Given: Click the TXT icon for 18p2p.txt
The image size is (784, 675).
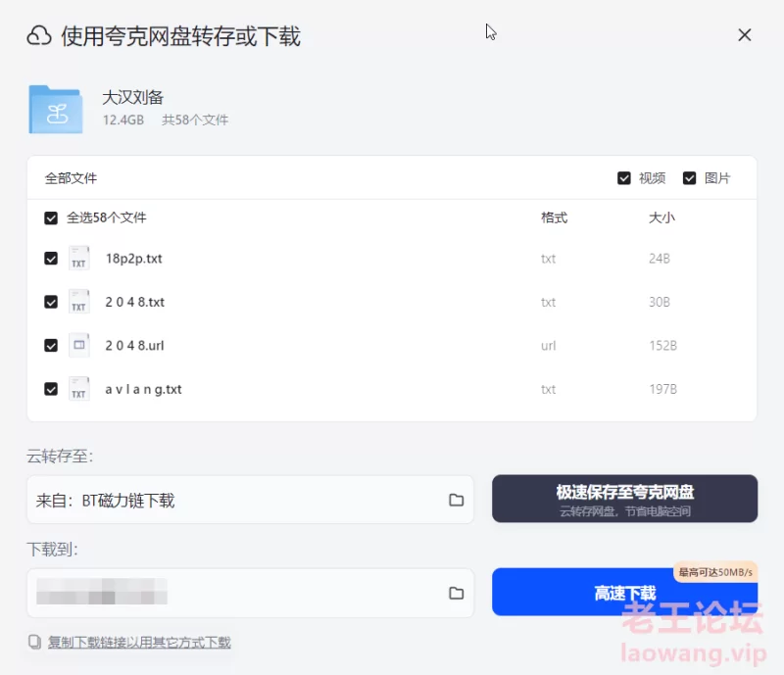Looking at the screenshot, I should pos(79,259).
